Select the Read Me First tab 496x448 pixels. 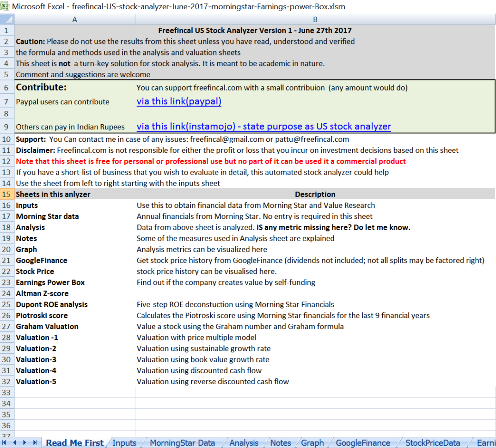(x=74, y=442)
